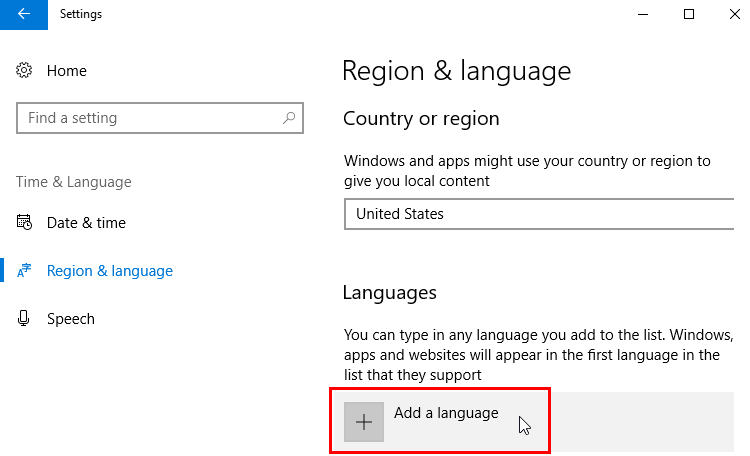The height and width of the screenshot is (456, 750).
Task: Open Home via the gear icon
Action: coord(24,70)
